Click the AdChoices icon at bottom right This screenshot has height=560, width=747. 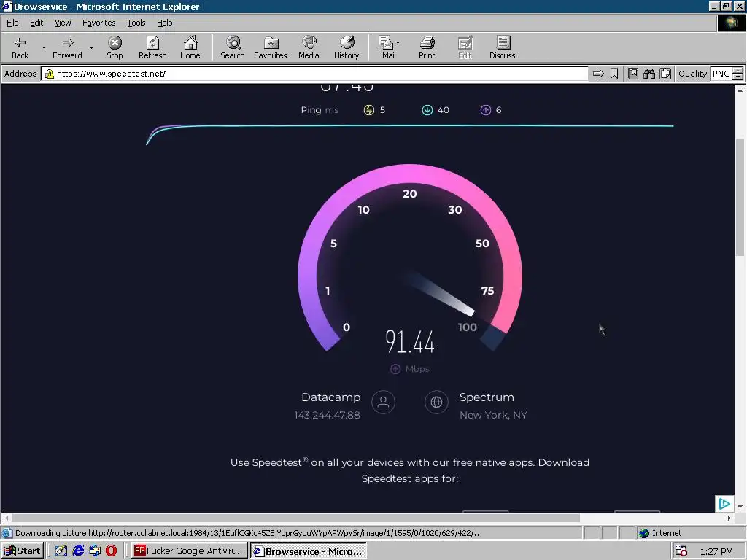point(724,504)
